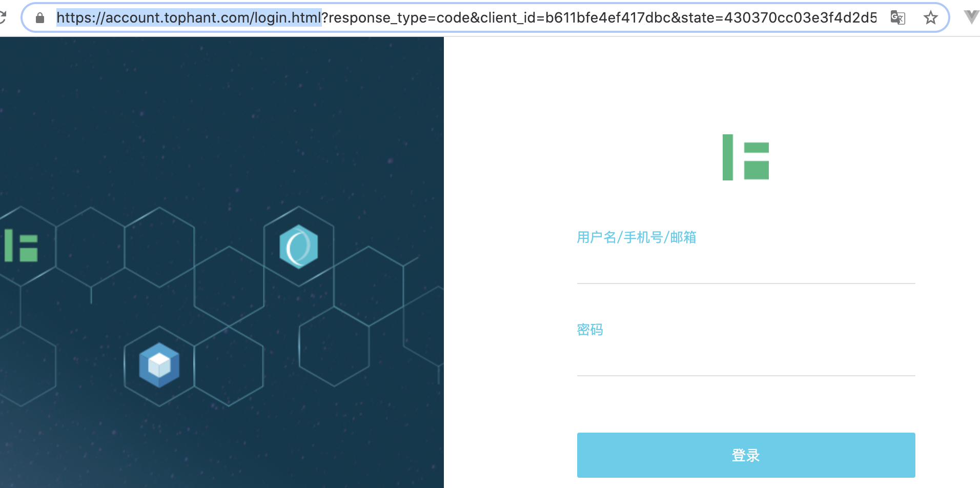Click the green logo in the left hexagon
980x488 pixels.
pyautogui.click(x=21, y=246)
